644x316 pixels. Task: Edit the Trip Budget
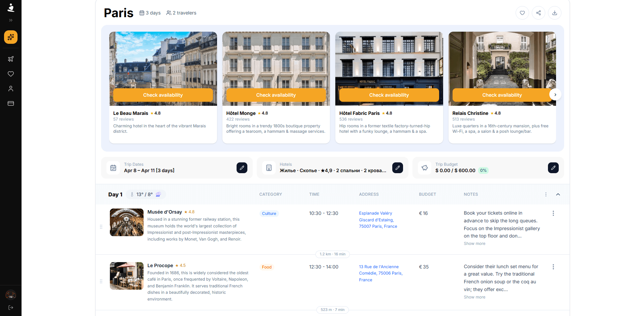click(553, 168)
